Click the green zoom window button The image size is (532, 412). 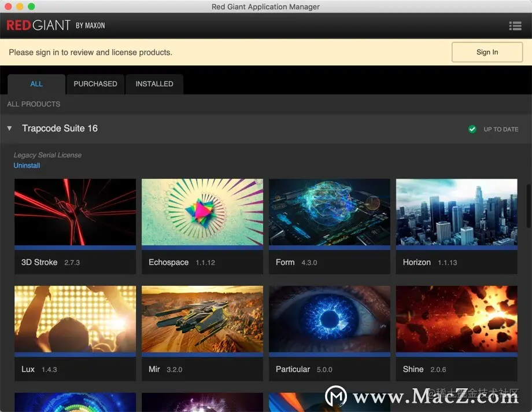pyautogui.click(x=31, y=6)
